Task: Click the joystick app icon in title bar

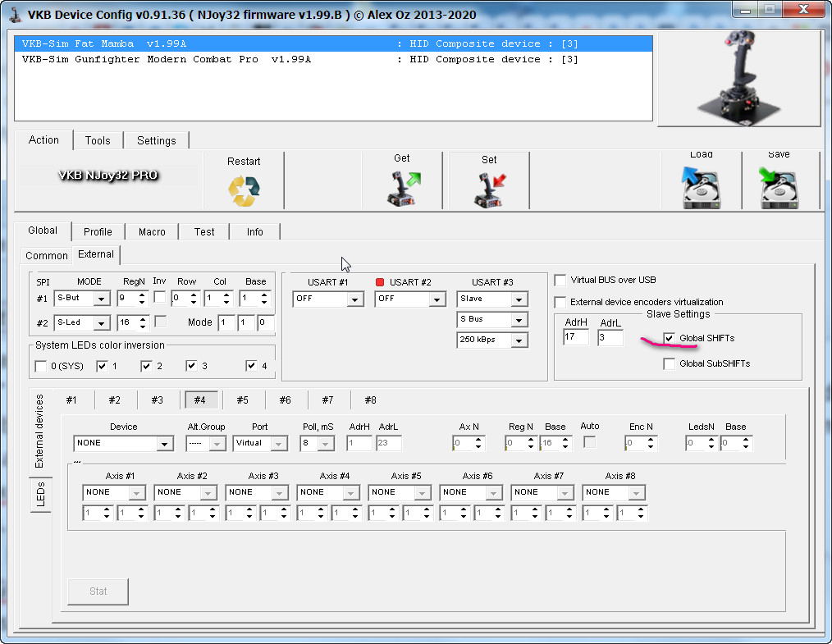Action: (x=15, y=13)
